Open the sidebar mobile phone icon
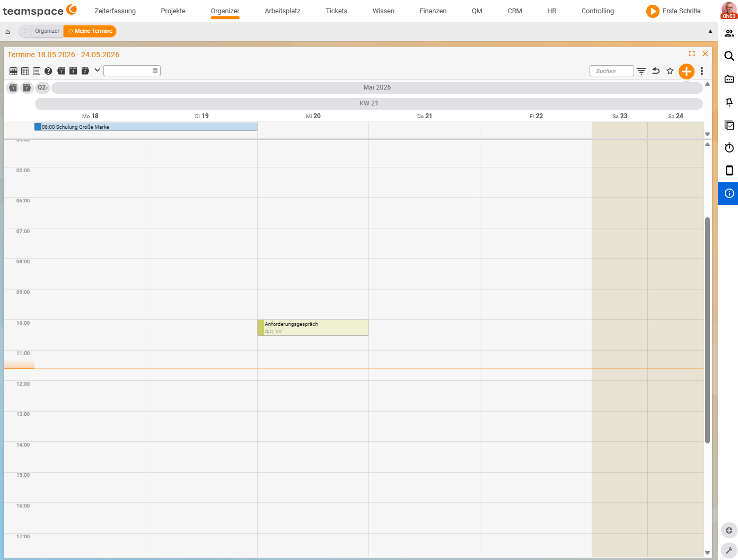Screen dimensions: 738x560 (x=730, y=171)
